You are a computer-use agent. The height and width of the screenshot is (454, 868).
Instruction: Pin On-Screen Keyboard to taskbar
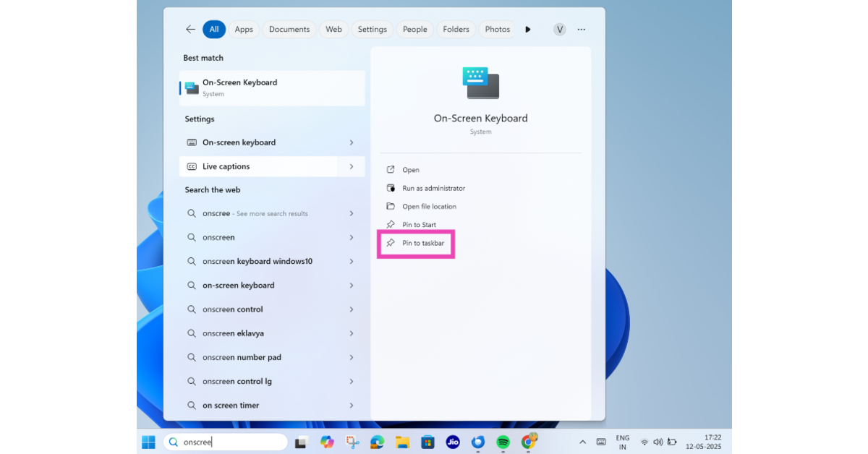tap(423, 244)
